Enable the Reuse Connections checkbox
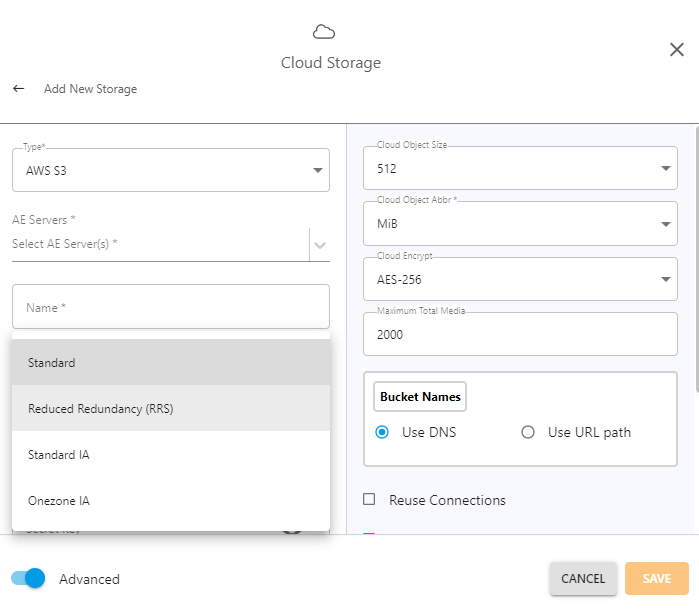This screenshot has height=615, width=699. (369, 500)
